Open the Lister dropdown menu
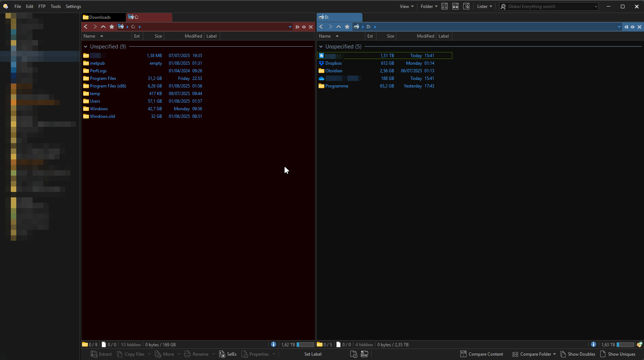 (x=485, y=7)
